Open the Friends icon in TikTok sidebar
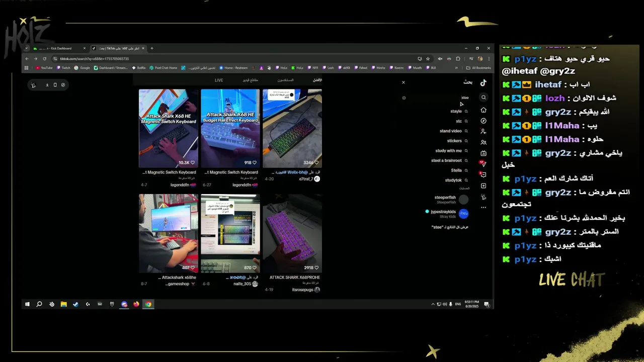Viewport: 644px width, 362px height. click(x=484, y=142)
